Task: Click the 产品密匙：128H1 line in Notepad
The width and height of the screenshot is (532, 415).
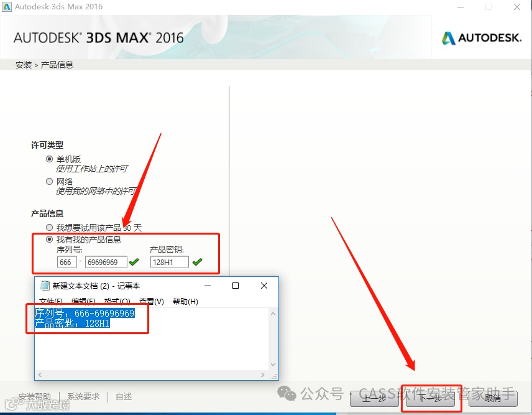Action: pos(72,323)
